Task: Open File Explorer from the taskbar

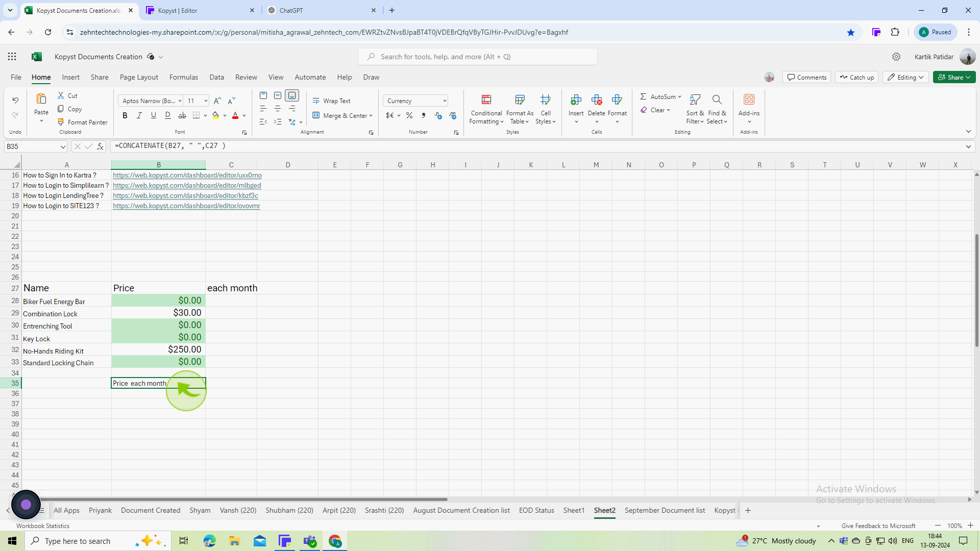Action: pyautogui.click(x=234, y=541)
